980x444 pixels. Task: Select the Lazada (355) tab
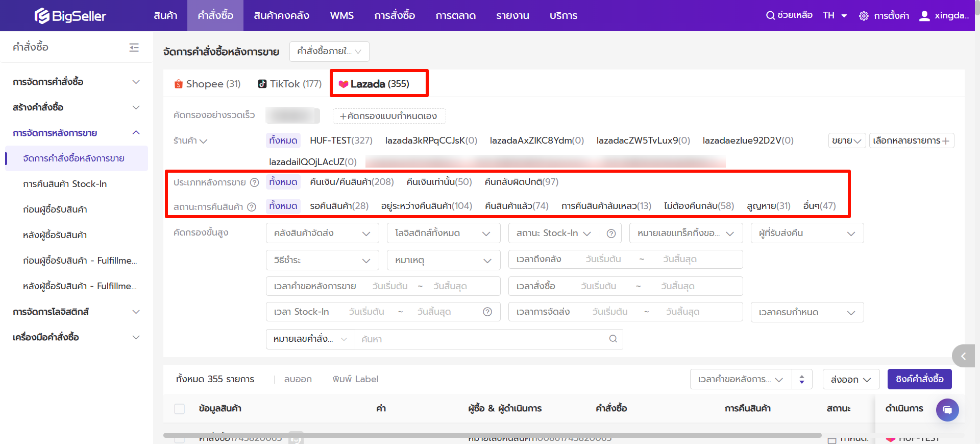point(374,84)
